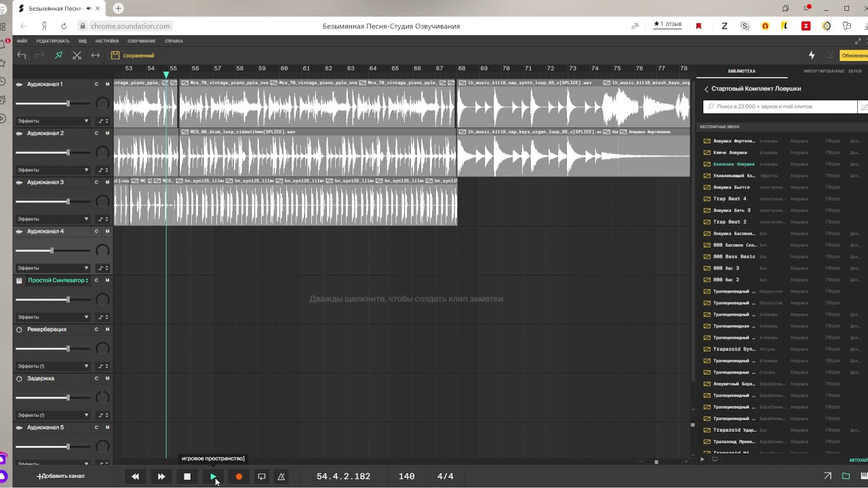Mute Аудиоканал 2 with its M button

[x=107, y=133]
